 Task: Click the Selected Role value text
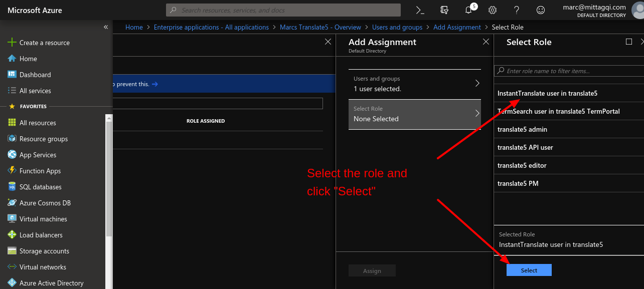[551, 244]
